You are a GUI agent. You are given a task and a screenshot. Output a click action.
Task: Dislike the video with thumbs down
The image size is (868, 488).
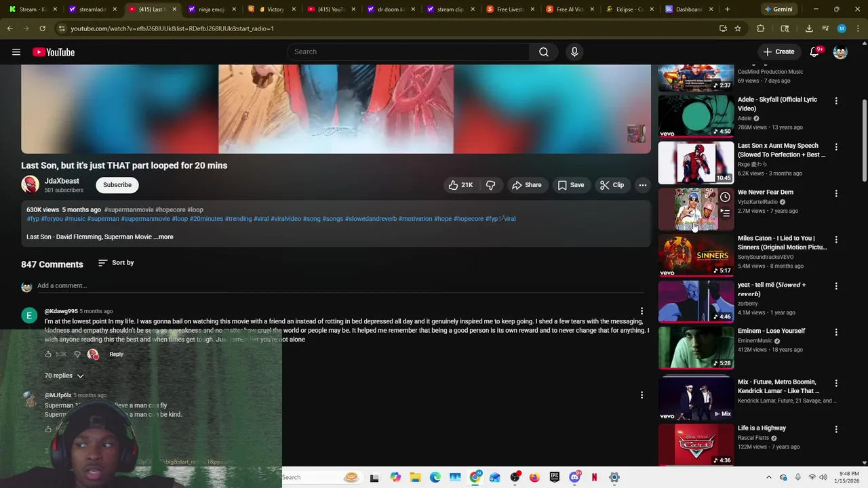click(x=491, y=185)
